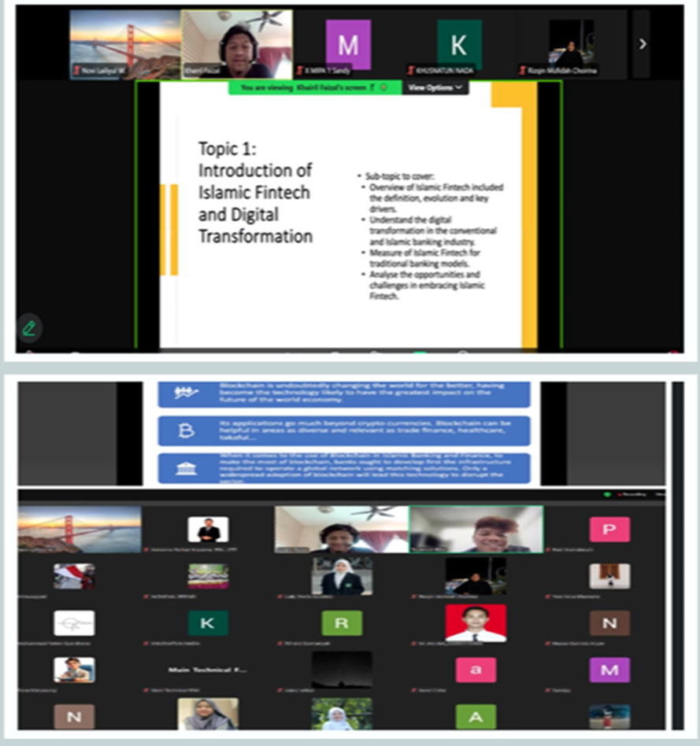Click muted mic icon on Rizqin Mufidah's tile
The image size is (700, 746).
(x=522, y=71)
